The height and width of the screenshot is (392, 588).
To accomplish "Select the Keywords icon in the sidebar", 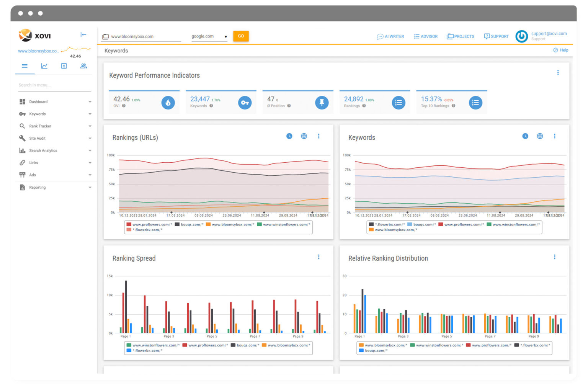I will 23,114.
